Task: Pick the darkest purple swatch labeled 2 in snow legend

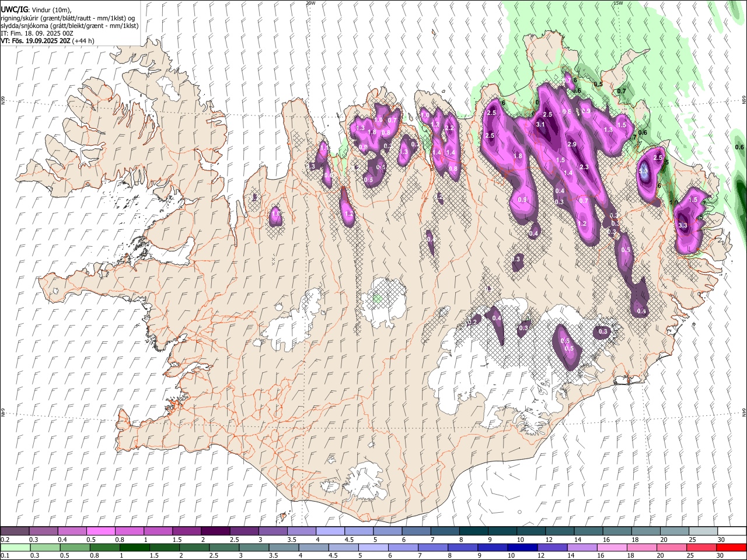Action: [x=215, y=531]
